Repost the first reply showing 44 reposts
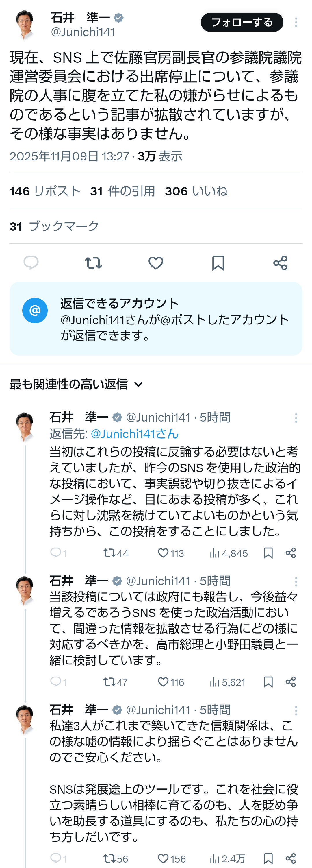The height and width of the screenshot is (868, 312). (109, 553)
